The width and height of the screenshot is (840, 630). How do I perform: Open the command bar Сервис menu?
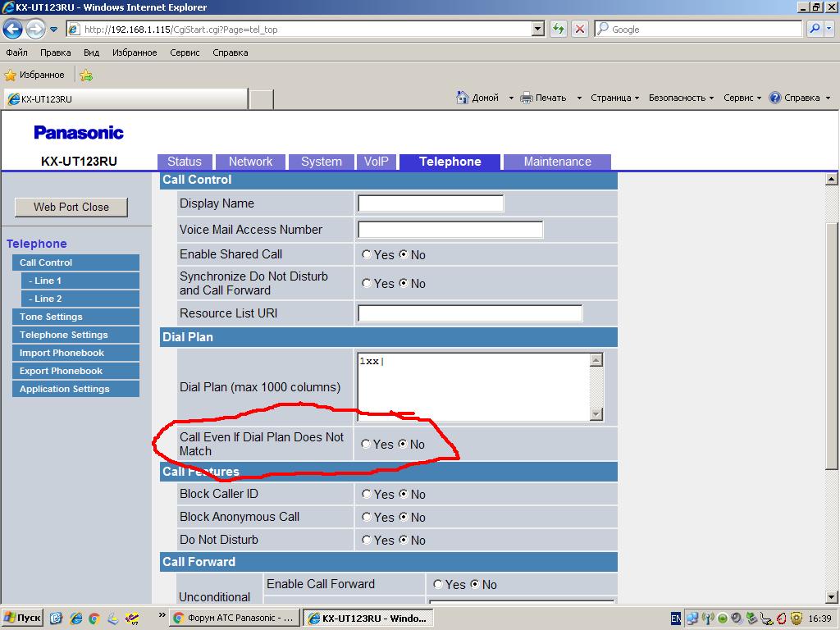pyautogui.click(x=742, y=98)
